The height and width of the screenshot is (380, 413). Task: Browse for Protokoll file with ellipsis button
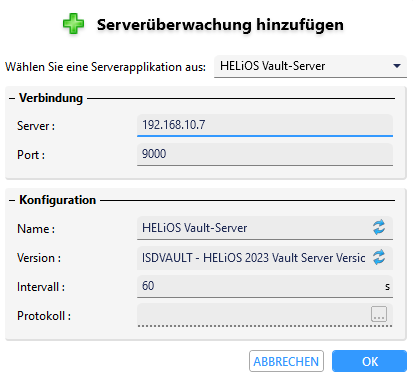tap(379, 314)
